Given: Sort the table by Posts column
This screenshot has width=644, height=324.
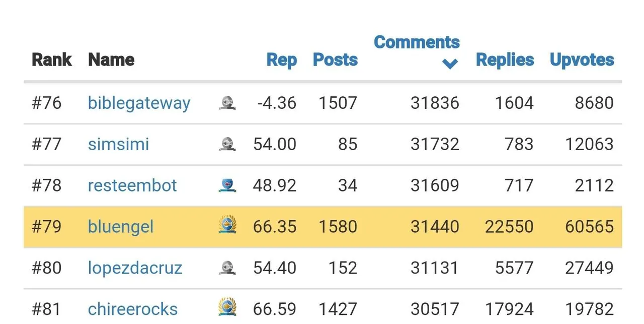Looking at the screenshot, I should click(336, 59).
